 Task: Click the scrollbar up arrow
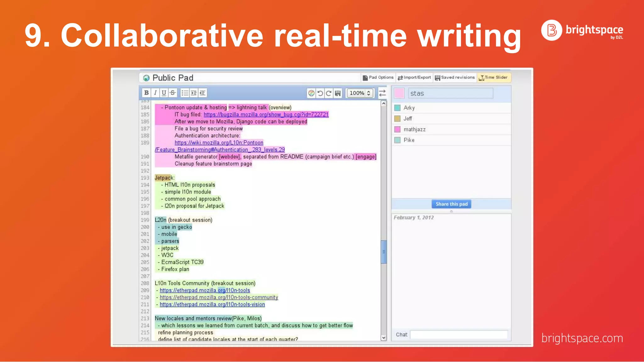pos(384,103)
